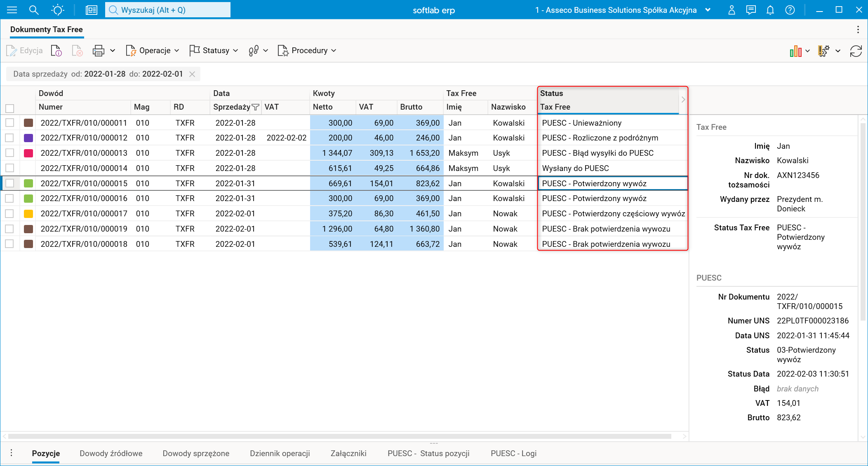Click the document info icon in toolbar

(x=56, y=51)
